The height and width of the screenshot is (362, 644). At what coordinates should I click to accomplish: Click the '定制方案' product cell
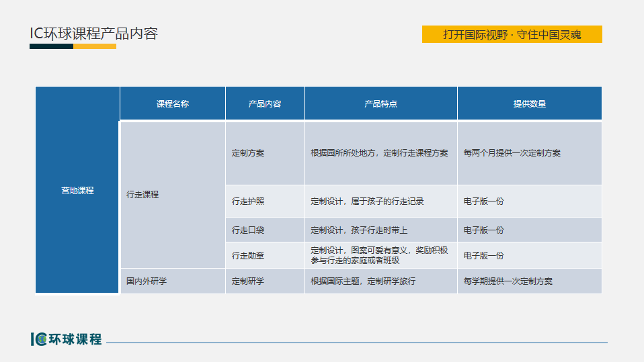(264, 153)
